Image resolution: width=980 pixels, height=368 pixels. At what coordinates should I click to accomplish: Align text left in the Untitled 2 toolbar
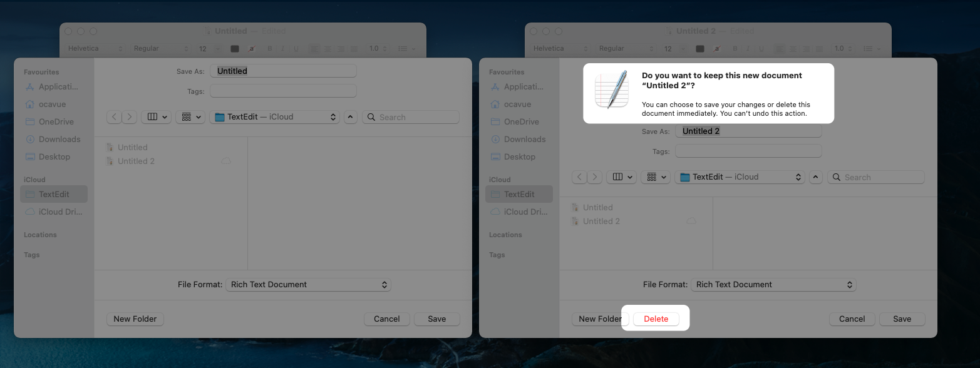coord(780,48)
